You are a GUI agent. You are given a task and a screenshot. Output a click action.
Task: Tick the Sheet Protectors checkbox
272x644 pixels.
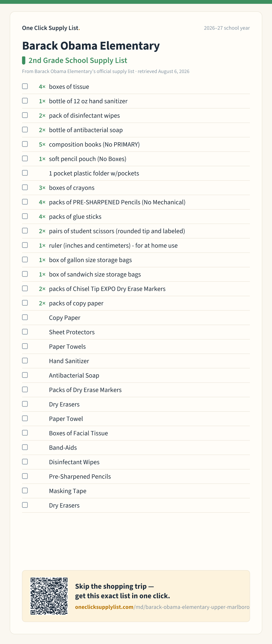pyautogui.click(x=25, y=332)
